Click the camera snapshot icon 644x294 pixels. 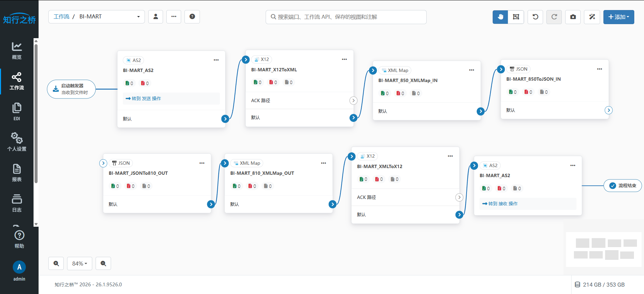(573, 17)
